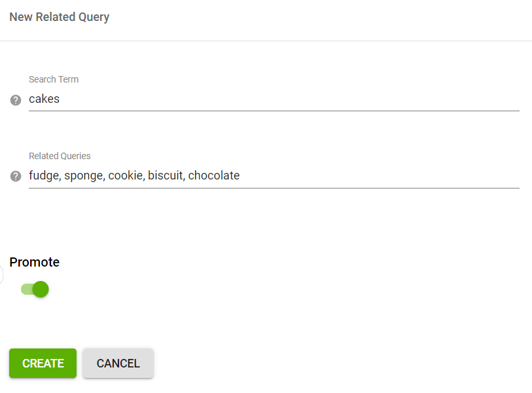Click the "Search Term" field label
This screenshot has height=393, width=532.
coord(54,79)
